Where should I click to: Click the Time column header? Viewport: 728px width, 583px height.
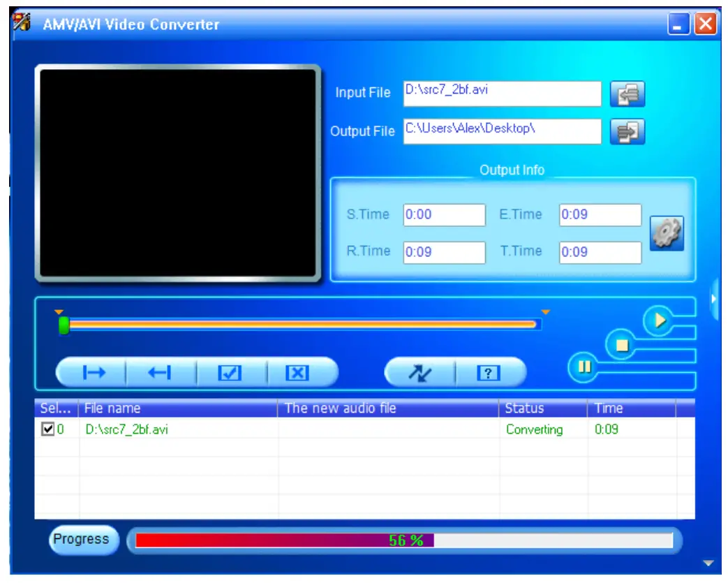coord(632,408)
